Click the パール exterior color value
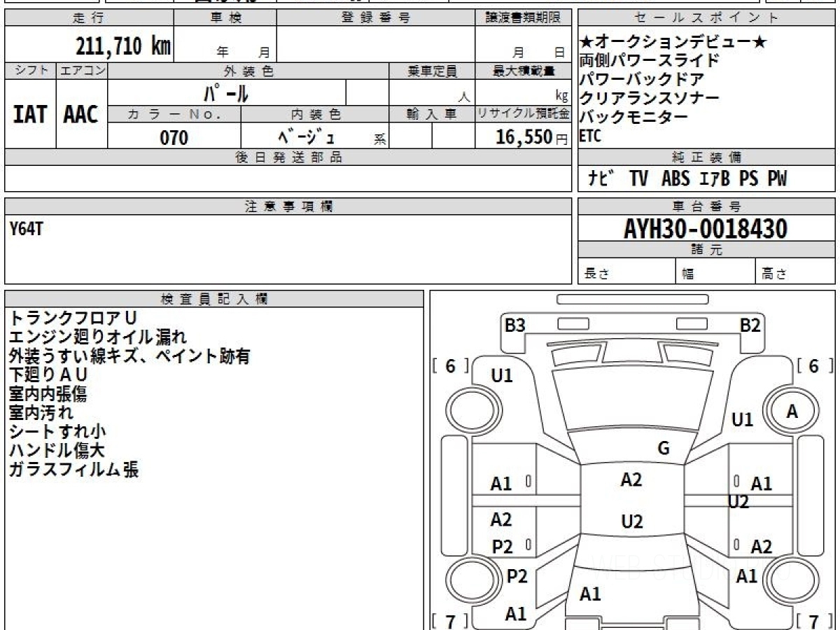 coord(225,92)
